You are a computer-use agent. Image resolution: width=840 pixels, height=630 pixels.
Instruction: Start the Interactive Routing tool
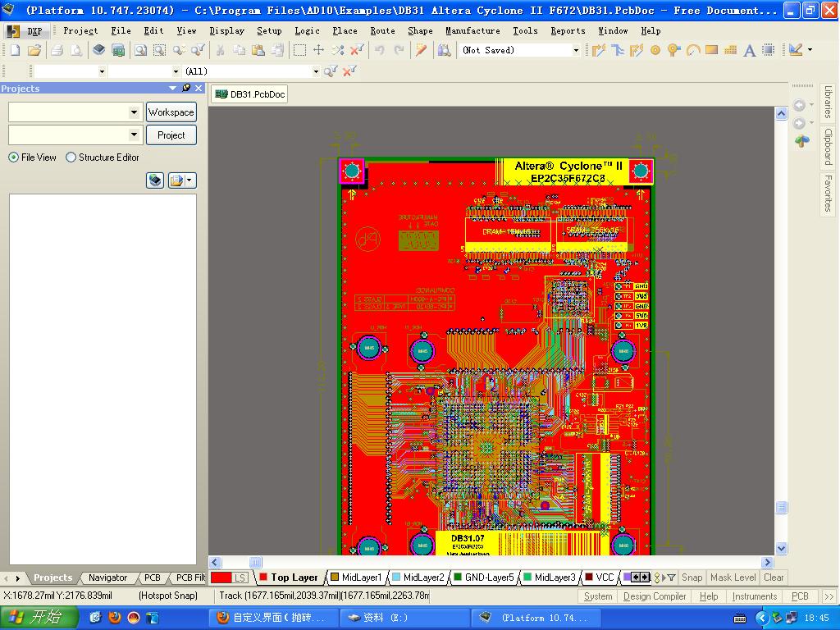click(598, 51)
